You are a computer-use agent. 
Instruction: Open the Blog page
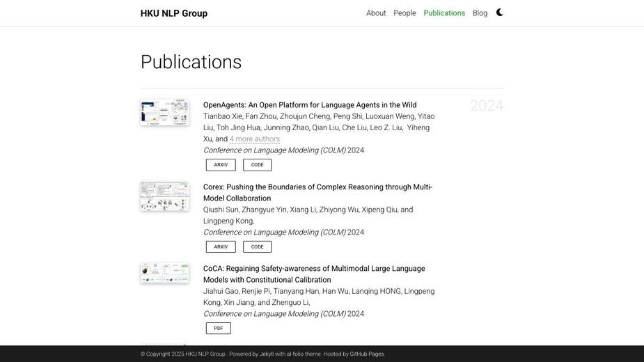[480, 13]
